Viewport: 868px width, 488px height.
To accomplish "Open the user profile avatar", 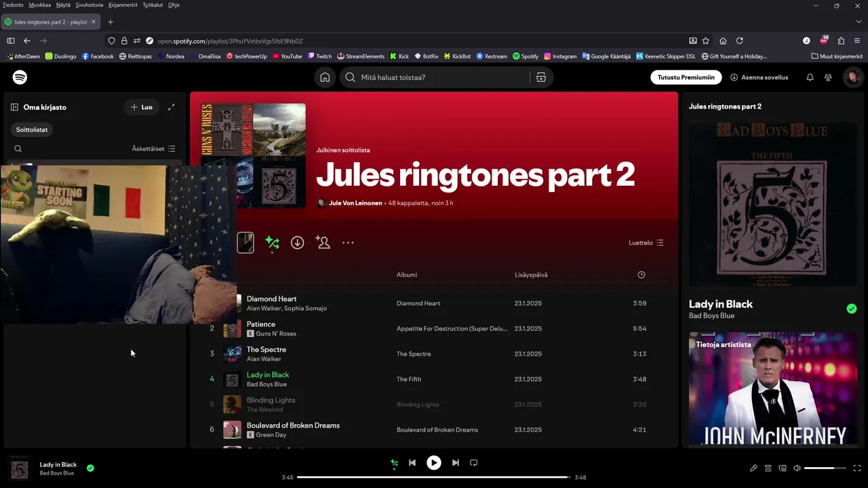I will (852, 77).
